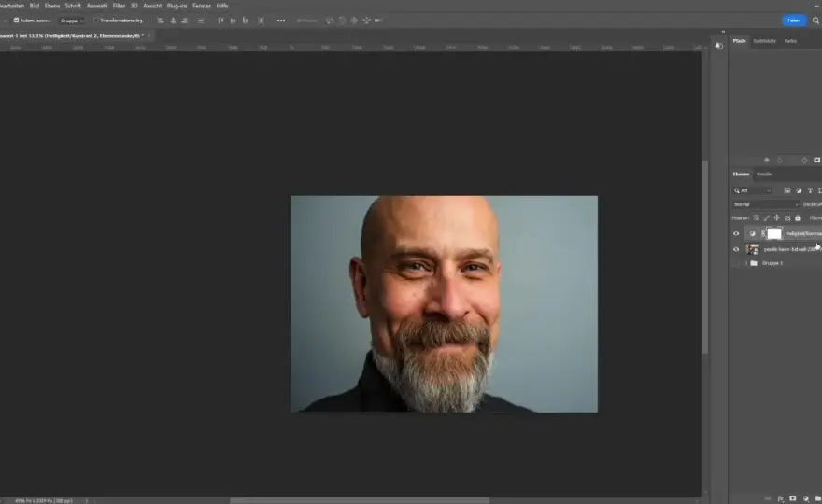Open the Auswahl menu

coord(97,6)
